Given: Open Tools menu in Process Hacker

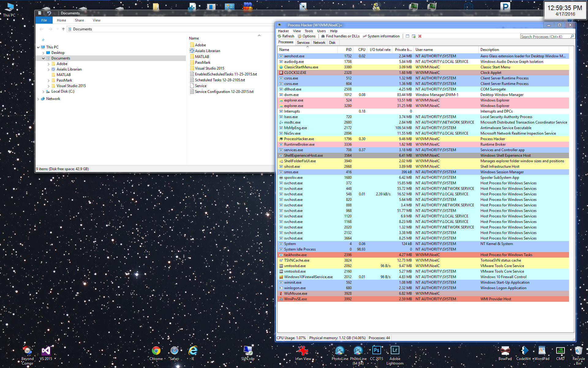Looking at the screenshot, I should [309, 31].
